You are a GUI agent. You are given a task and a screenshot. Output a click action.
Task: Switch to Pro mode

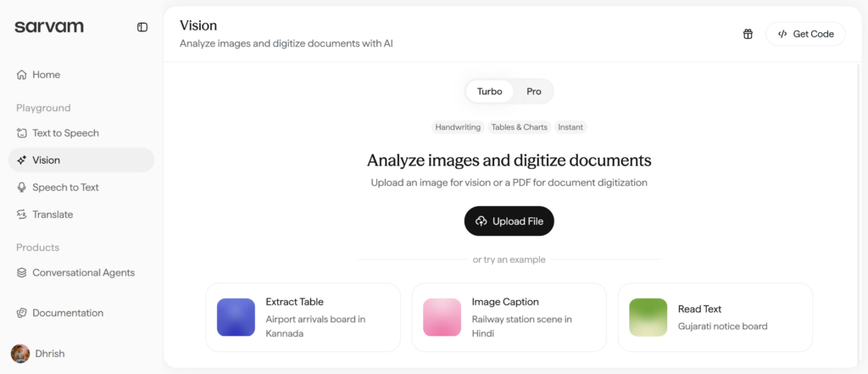tap(534, 92)
